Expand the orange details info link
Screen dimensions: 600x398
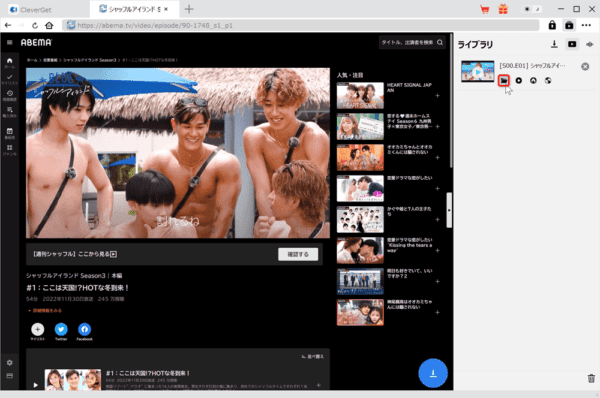click(x=45, y=310)
